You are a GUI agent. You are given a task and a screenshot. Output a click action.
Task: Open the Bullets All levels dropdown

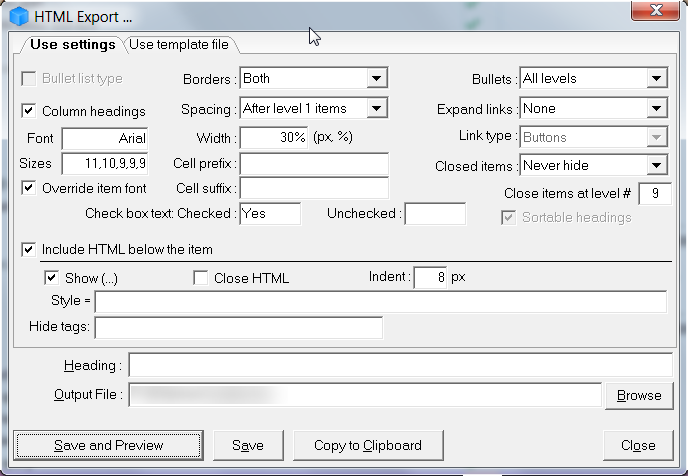point(656,78)
